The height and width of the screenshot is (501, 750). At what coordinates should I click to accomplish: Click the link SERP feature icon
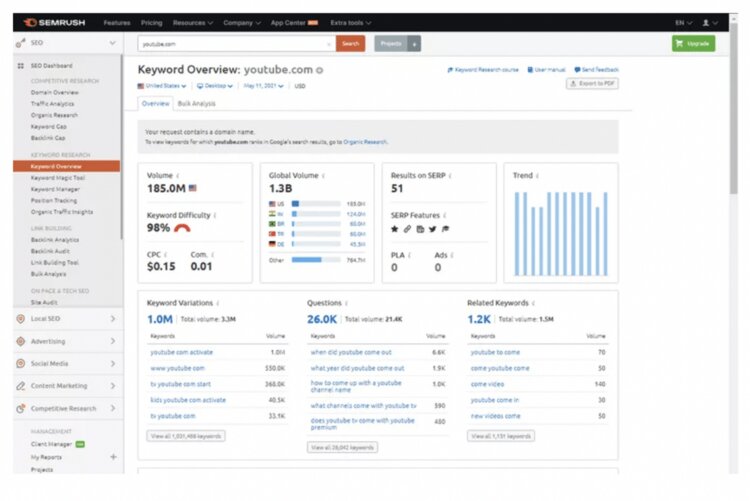(x=407, y=229)
